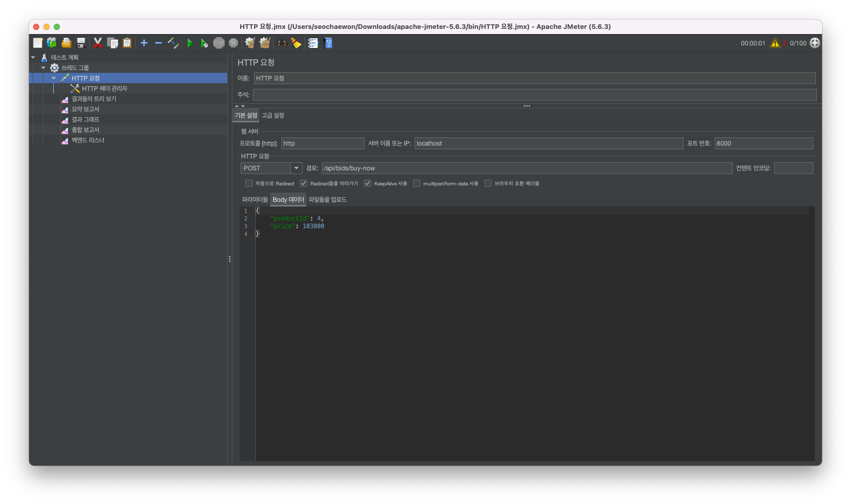The height and width of the screenshot is (504, 851).
Task: Select 백엔드 리스너 tree item
Action: click(x=88, y=140)
